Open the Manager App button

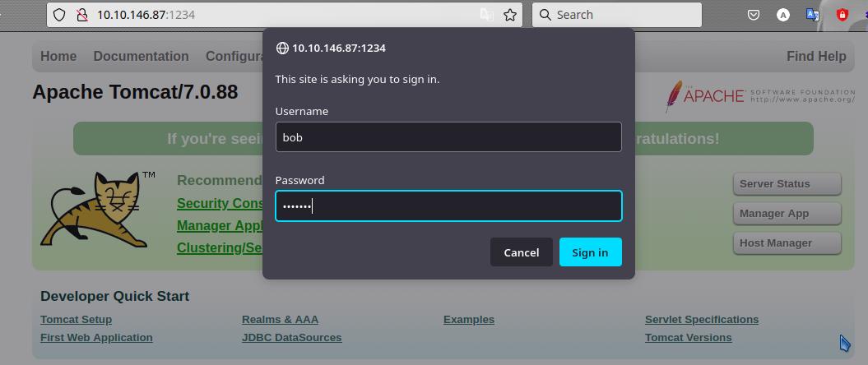pos(787,214)
